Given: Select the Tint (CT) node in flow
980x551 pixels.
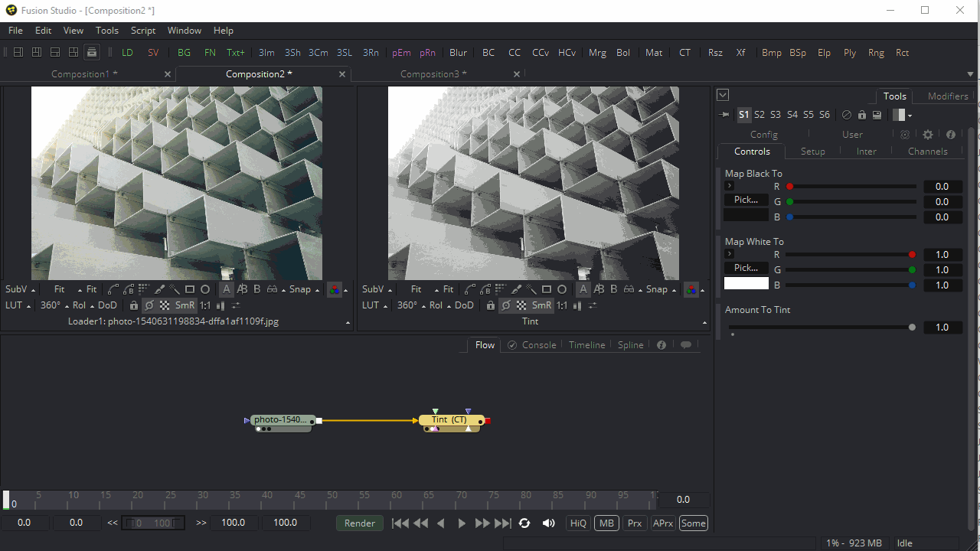Looking at the screenshot, I should (x=452, y=420).
